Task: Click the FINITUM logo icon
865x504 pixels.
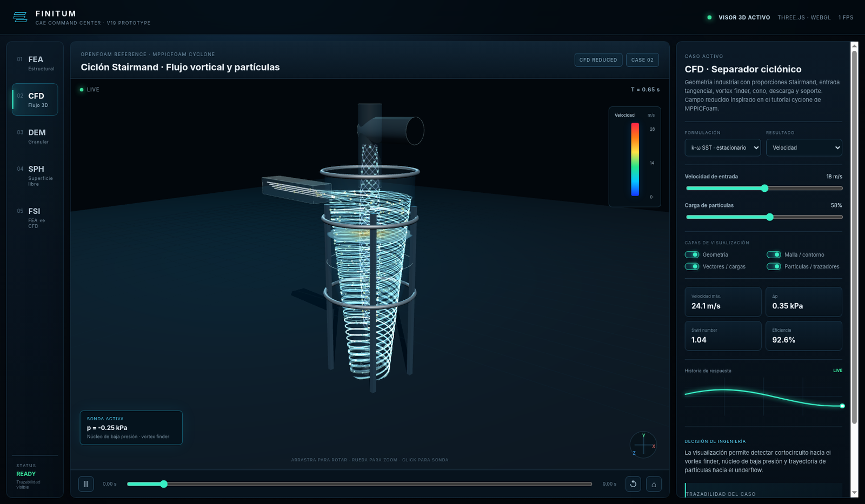Action: (x=20, y=18)
